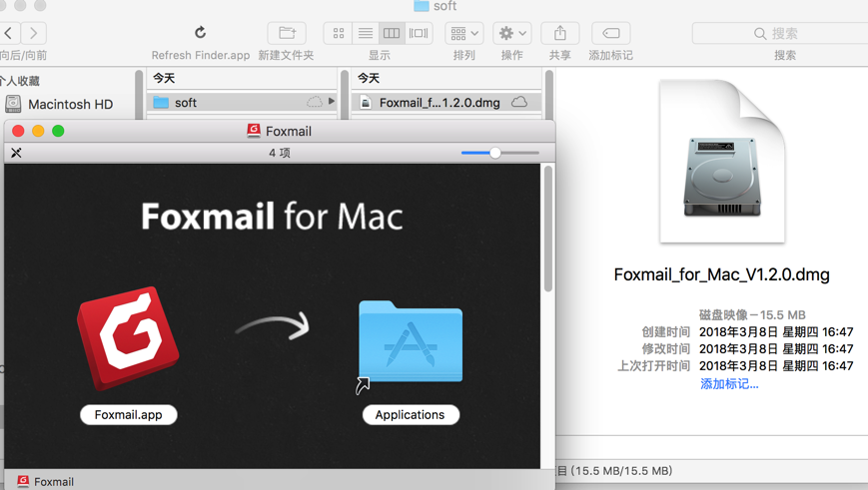Viewport: 868px width, 490px height.
Task: Click the Foxmail window red close button
Action: 18,131
